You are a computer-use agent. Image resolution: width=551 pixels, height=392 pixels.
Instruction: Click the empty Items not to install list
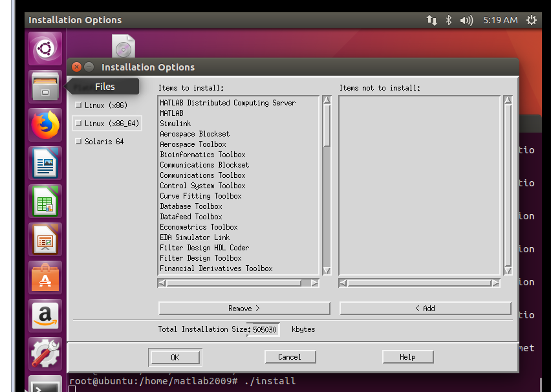(x=419, y=185)
